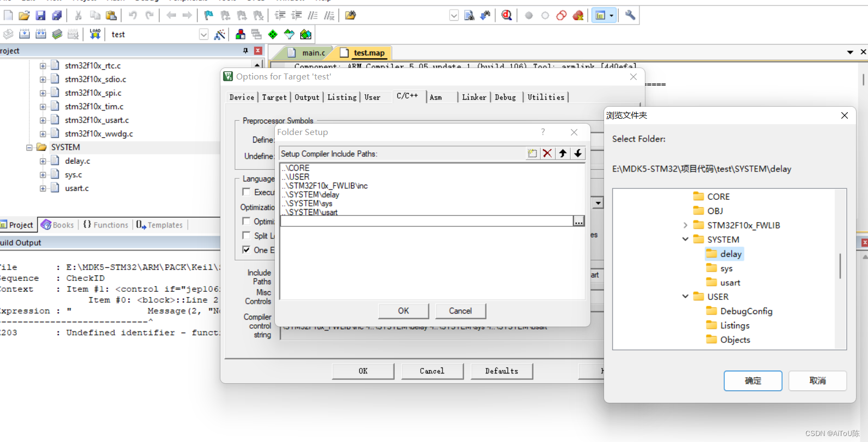868x442 pixels.
Task: Save the current file with Save icon
Action: pyautogui.click(x=40, y=16)
